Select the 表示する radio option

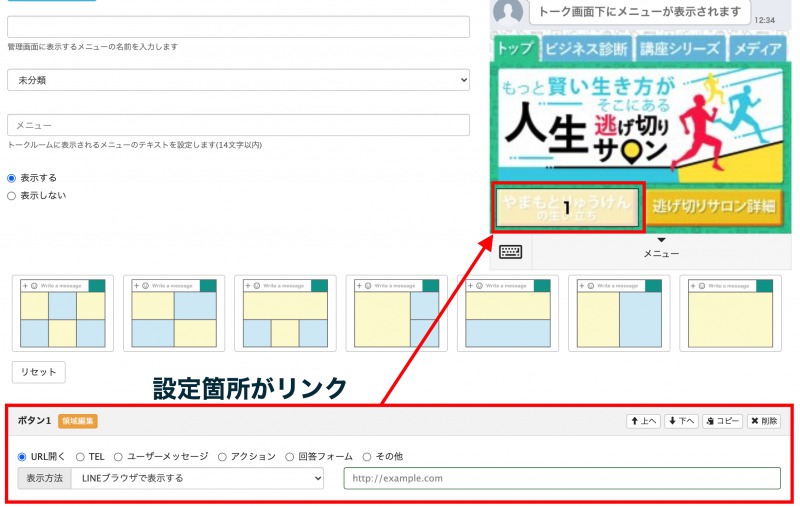click(x=12, y=178)
